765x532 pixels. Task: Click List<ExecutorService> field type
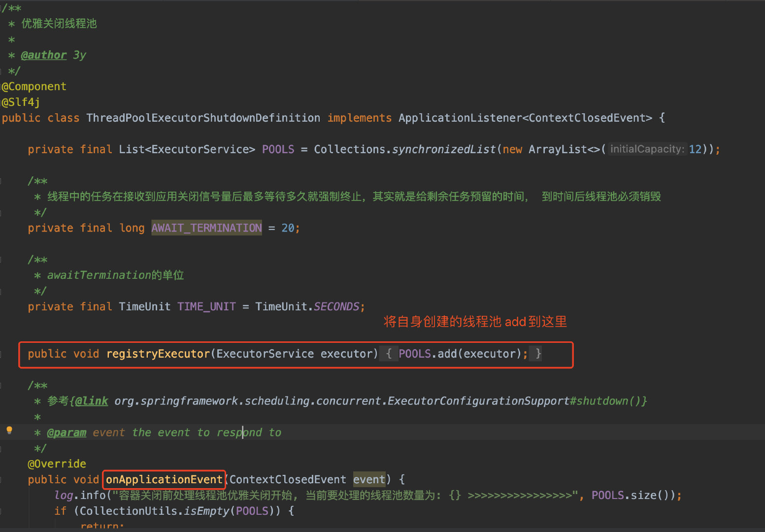click(x=187, y=149)
